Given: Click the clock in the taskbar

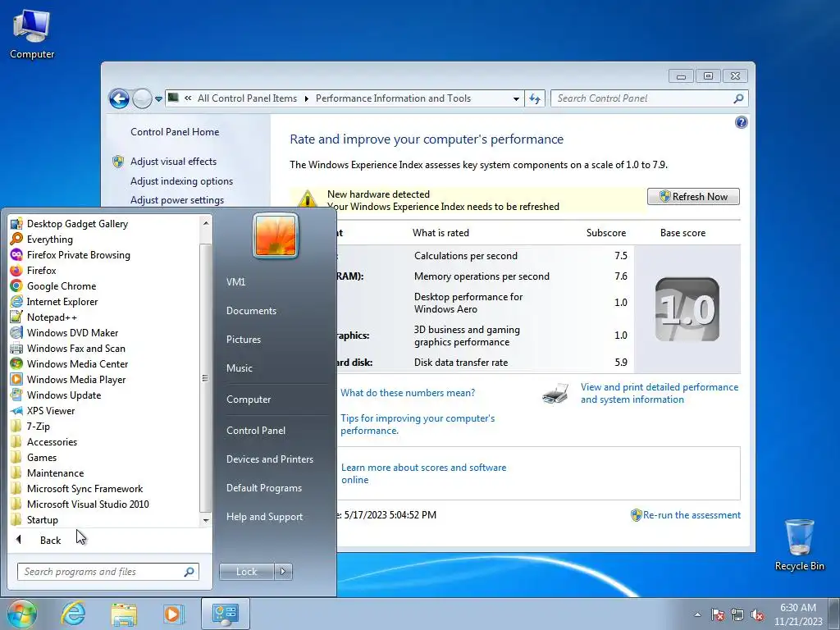Looking at the screenshot, I should click(x=798, y=614).
